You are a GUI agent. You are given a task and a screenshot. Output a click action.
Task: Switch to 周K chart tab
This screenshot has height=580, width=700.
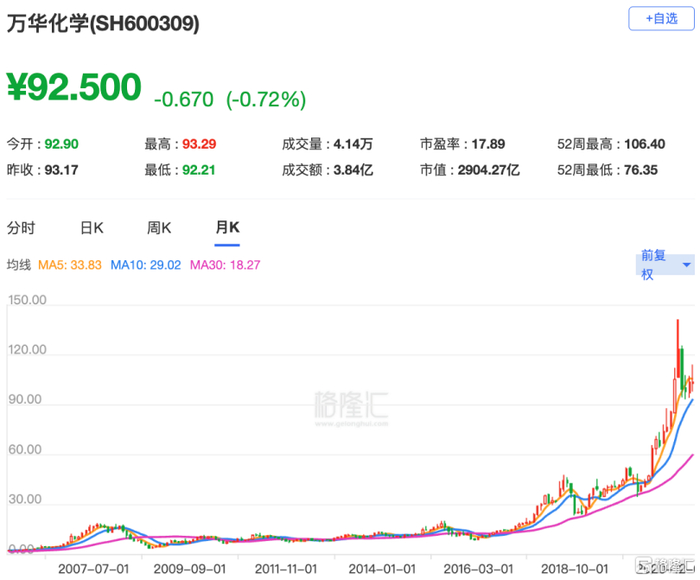click(159, 228)
